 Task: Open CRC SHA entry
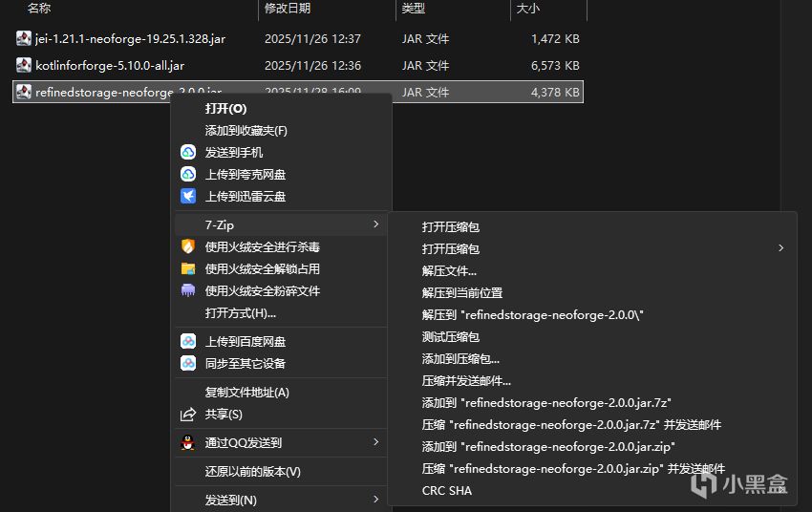tap(447, 491)
